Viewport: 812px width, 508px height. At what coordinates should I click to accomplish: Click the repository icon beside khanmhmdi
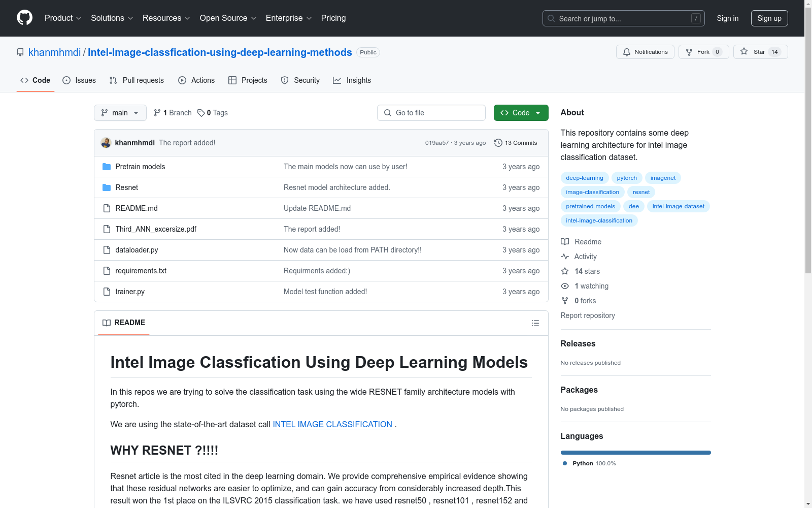coord(20,52)
